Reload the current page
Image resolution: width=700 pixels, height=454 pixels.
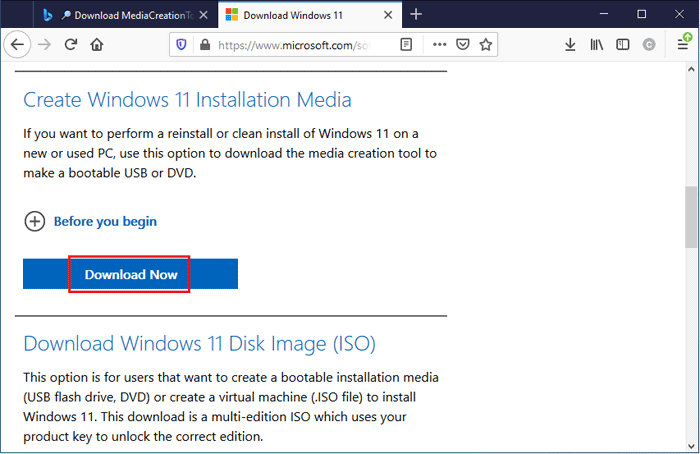click(x=71, y=44)
